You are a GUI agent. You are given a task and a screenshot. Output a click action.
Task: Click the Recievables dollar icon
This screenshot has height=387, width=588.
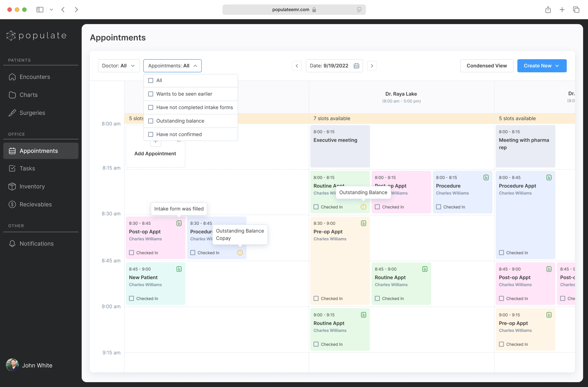click(12, 204)
